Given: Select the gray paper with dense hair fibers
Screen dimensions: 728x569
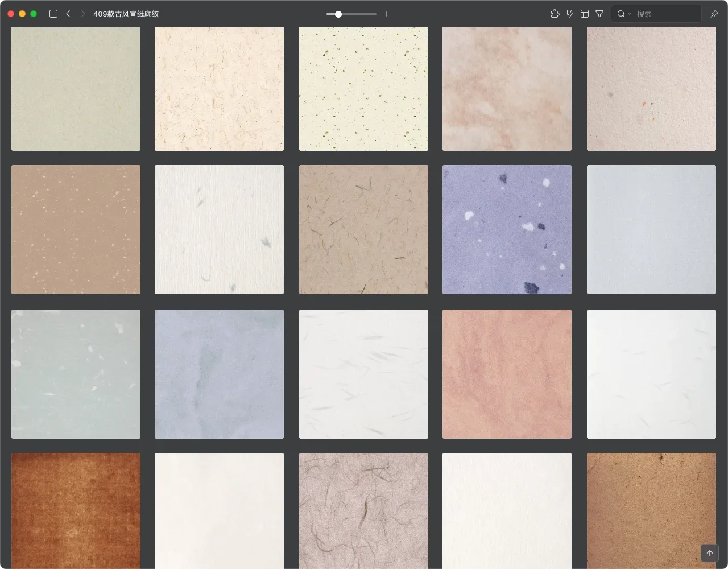Looking at the screenshot, I should (x=363, y=511).
